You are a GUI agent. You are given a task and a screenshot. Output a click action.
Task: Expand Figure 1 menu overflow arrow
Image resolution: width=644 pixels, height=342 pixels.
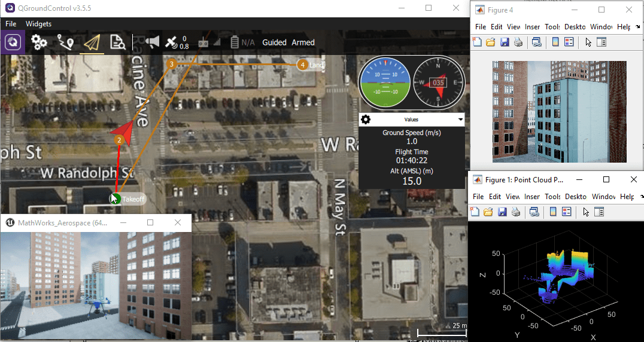[x=641, y=197]
